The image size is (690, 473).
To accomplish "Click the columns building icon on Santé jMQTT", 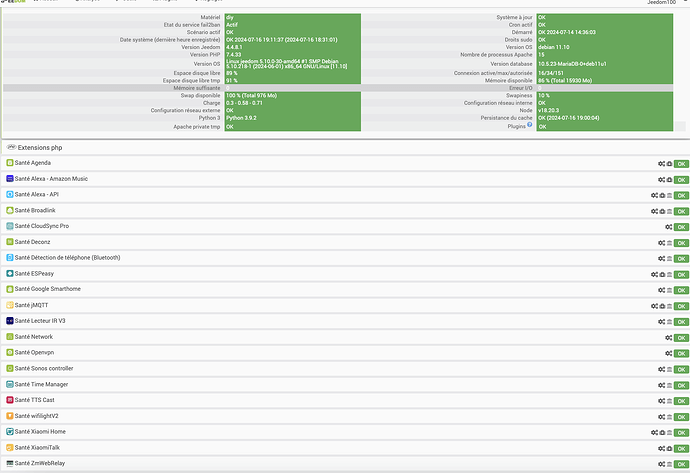I will pyautogui.click(x=669, y=306).
